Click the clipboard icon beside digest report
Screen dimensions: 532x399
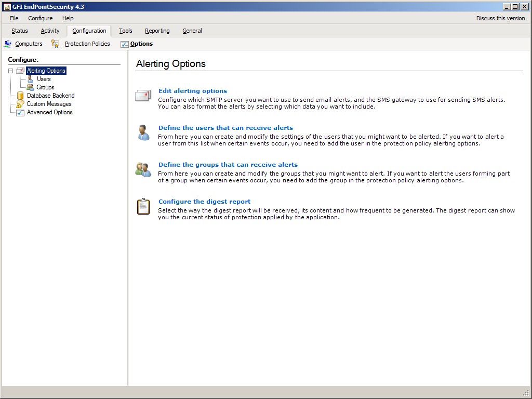143,206
